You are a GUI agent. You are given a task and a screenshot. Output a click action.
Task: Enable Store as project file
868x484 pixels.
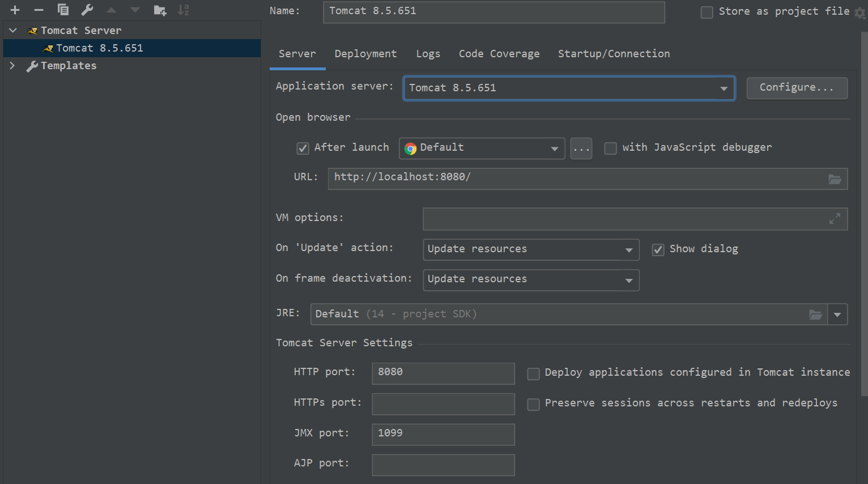(x=707, y=12)
